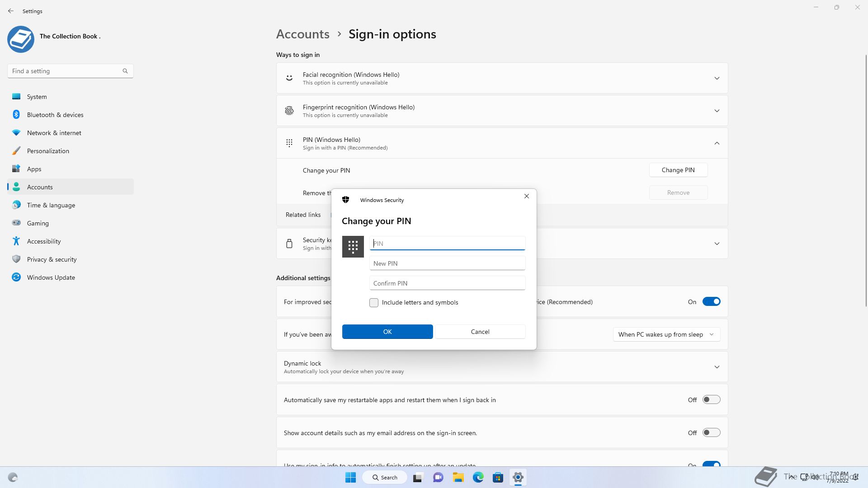Viewport: 868px width, 488px height.
Task: Click the New PIN input field
Action: (x=448, y=263)
